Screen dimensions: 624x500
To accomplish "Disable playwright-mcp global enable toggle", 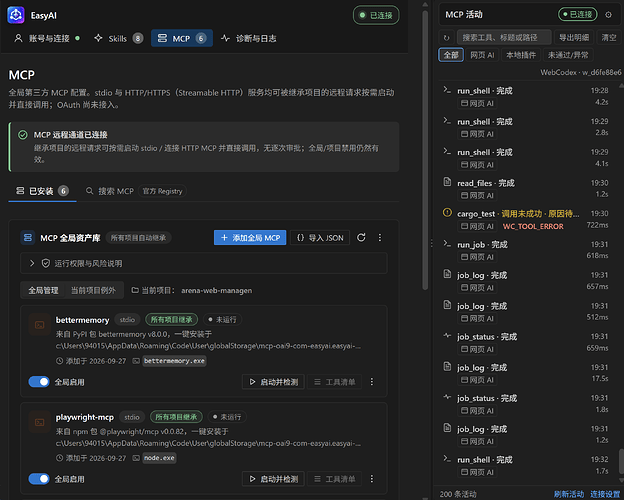I will (x=39, y=479).
